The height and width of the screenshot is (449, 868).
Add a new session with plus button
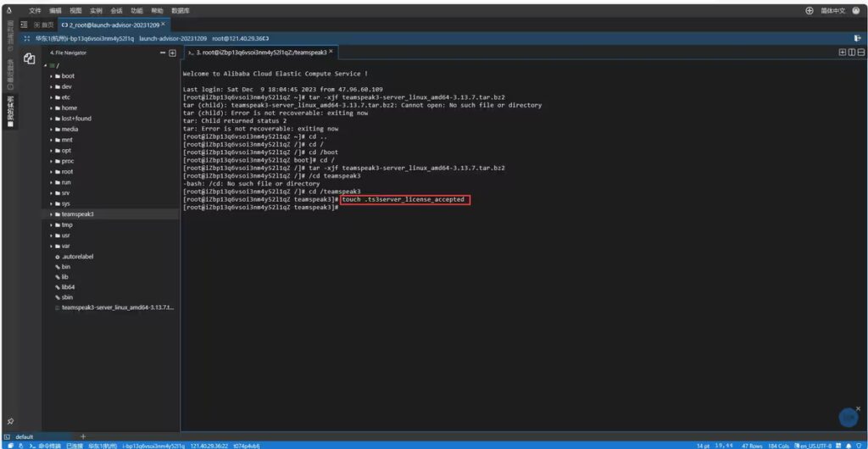(84, 437)
